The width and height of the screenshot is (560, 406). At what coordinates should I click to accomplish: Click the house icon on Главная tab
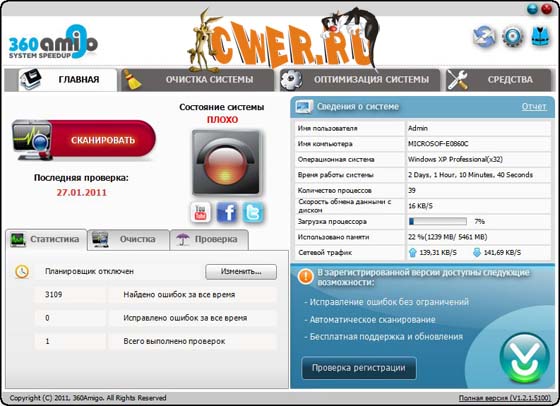(30, 79)
